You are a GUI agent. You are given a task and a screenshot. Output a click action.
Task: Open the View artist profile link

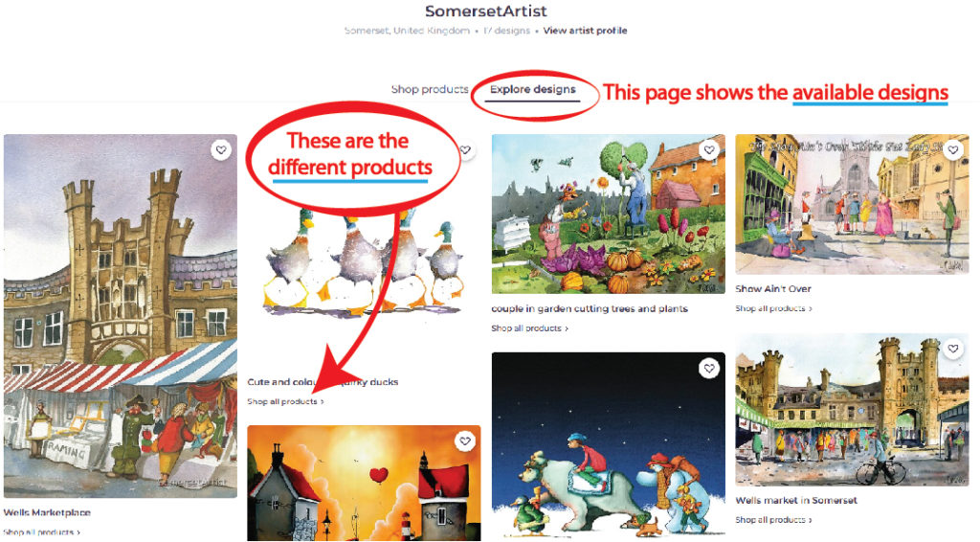[585, 30]
